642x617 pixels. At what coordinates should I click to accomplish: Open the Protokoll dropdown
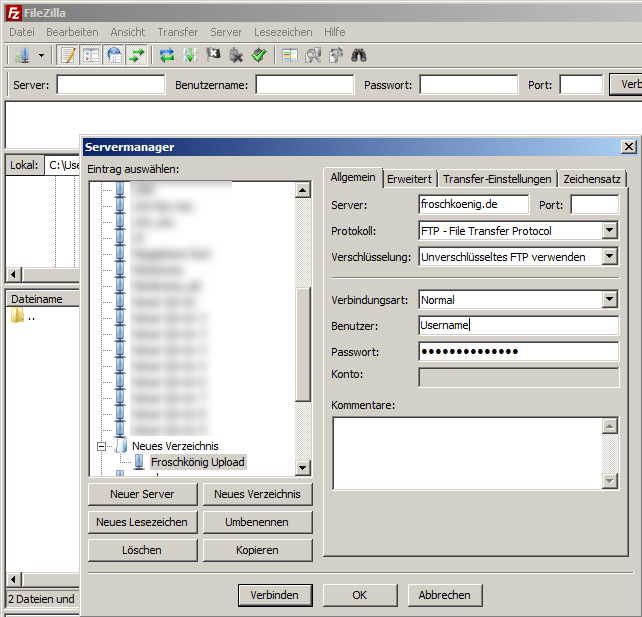click(609, 231)
